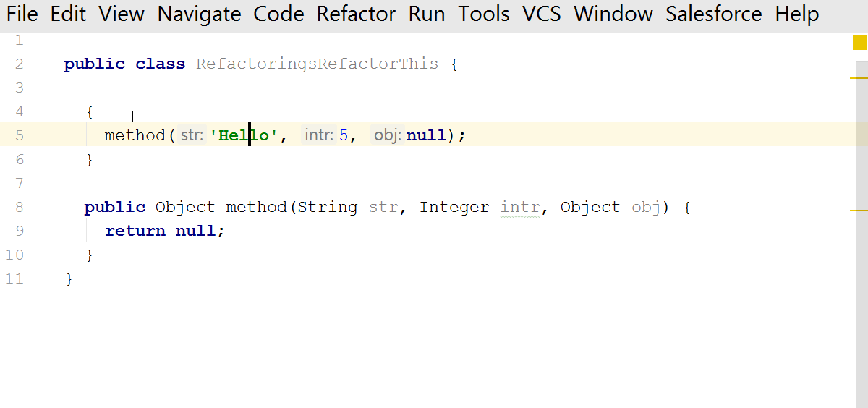This screenshot has height=408, width=868.
Task: Click line number 8 in gutter
Action: click(18, 207)
